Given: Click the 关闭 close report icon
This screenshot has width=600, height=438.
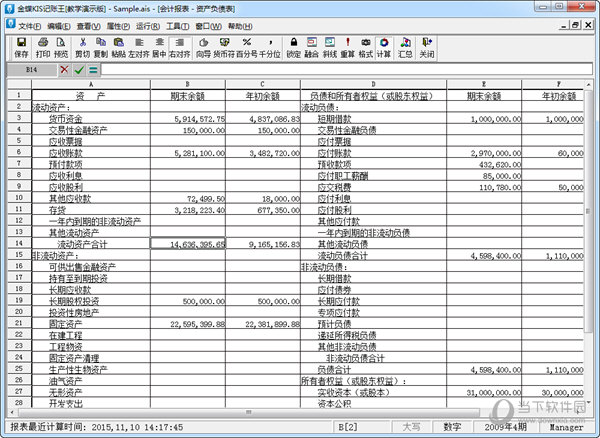Looking at the screenshot, I should [x=427, y=48].
